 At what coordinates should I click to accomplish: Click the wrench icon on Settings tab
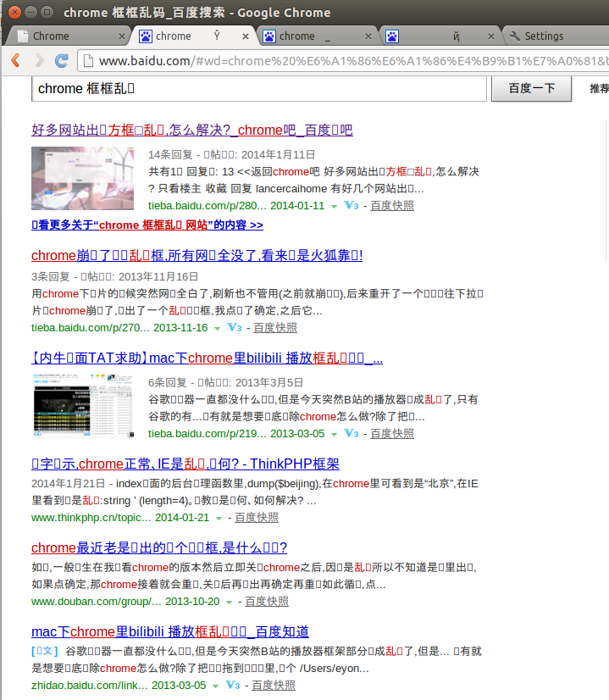514,36
